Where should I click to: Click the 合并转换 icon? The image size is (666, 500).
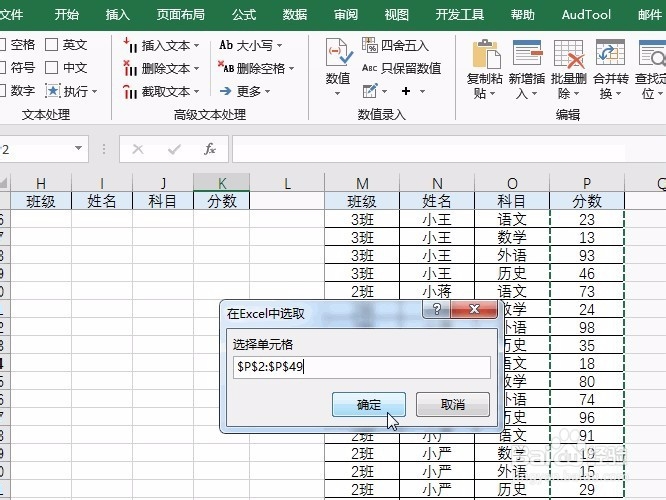610,54
